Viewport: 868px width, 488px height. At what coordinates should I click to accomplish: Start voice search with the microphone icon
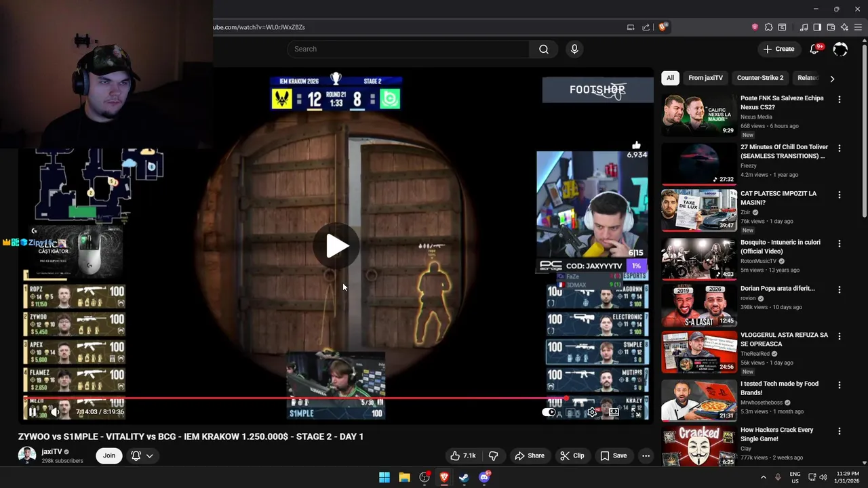pyautogui.click(x=574, y=49)
